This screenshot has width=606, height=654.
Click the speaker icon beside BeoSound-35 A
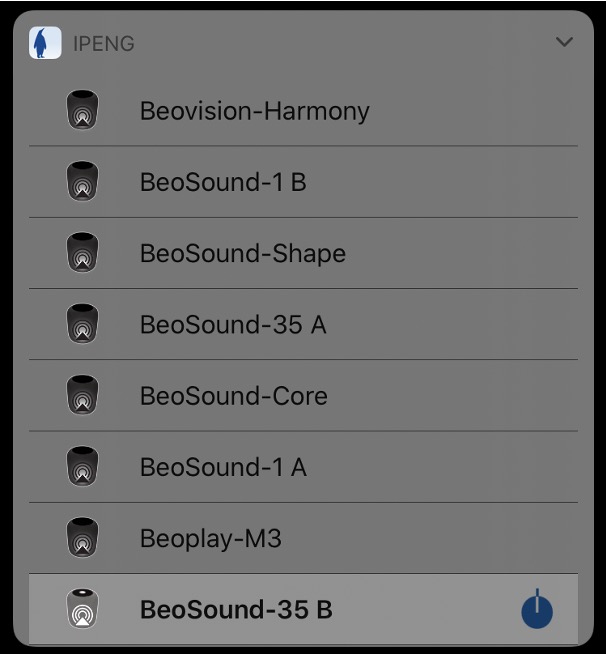tap(83, 324)
